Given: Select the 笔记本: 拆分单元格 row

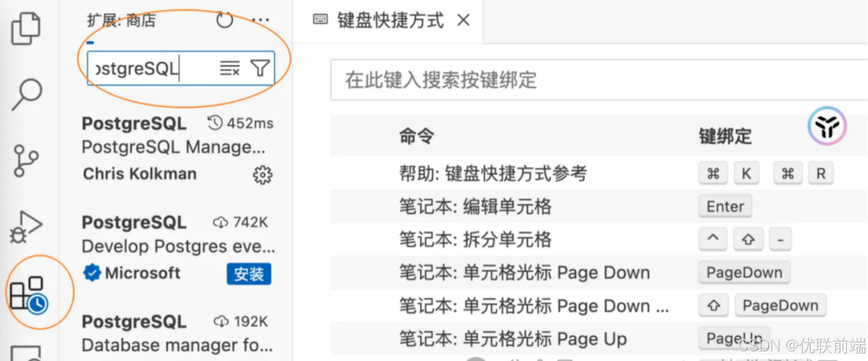Looking at the screenshot, I should [x=598, y=240].
